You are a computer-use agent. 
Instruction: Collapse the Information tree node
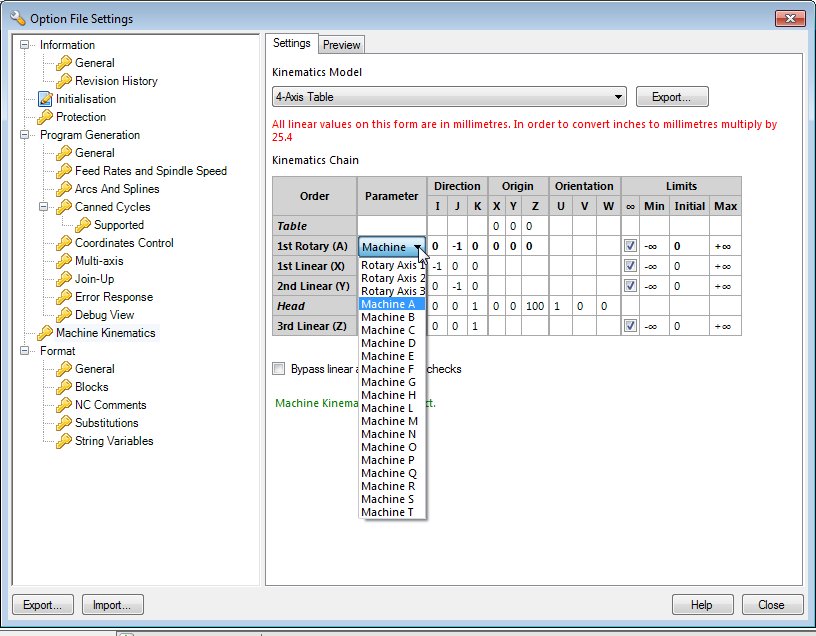coord(24,45)
